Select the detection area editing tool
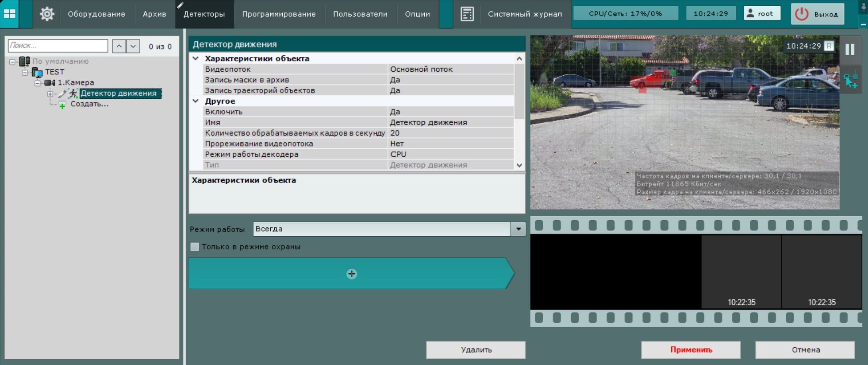The width and height of the screenshot is (868, 365). point(850,81)
